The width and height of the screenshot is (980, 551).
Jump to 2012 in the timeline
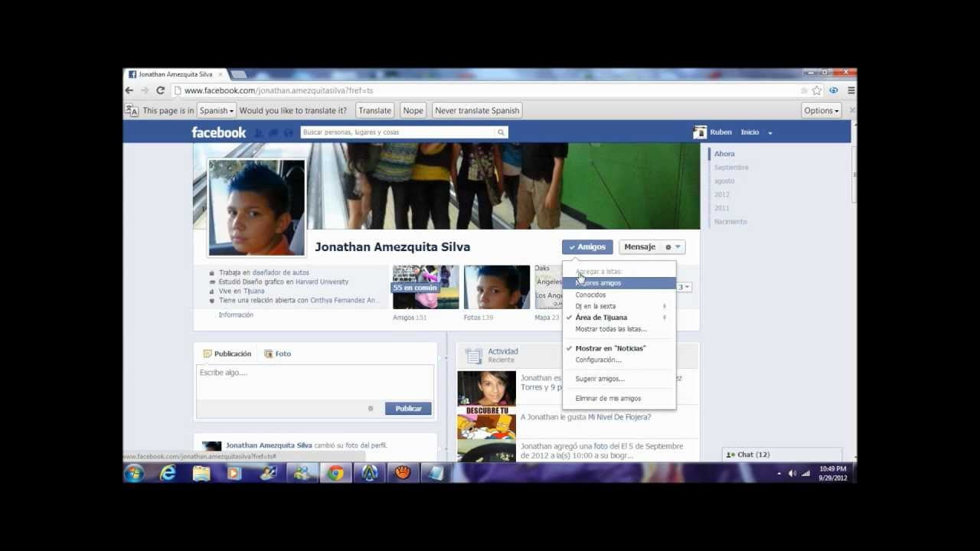coord(722,194)
